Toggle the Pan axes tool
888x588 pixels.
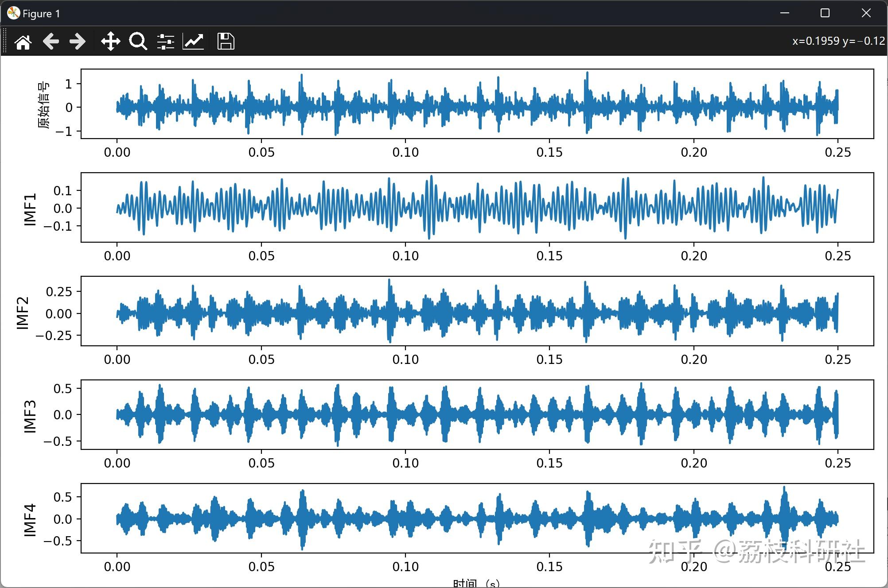point(110,42)
